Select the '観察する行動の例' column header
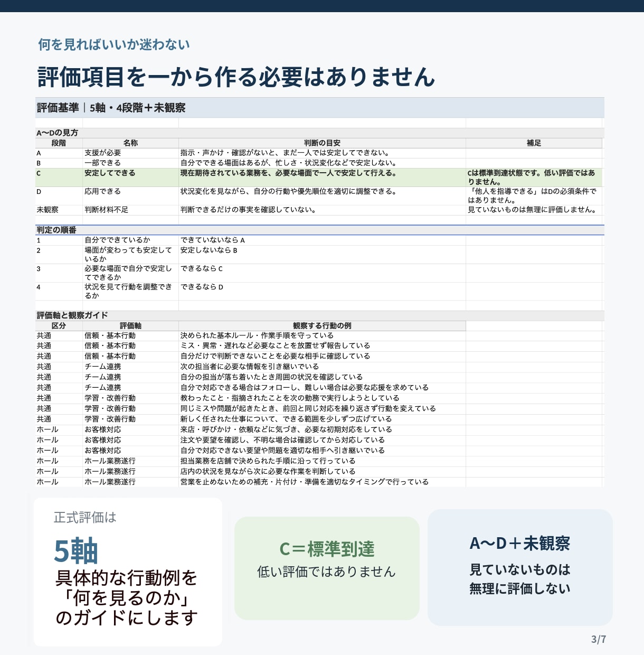This screenshot has width=644, height=655. pos(322,326)
